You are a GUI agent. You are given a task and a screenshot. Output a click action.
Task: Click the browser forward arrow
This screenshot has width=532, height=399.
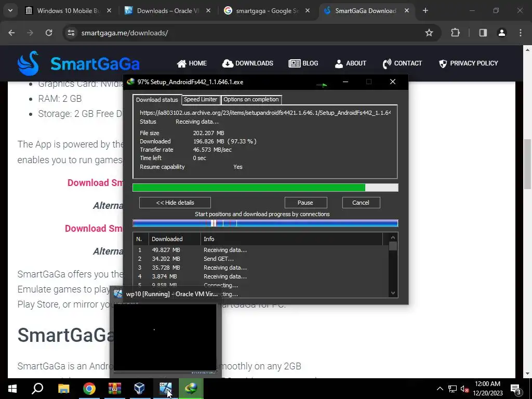[30, 33]
